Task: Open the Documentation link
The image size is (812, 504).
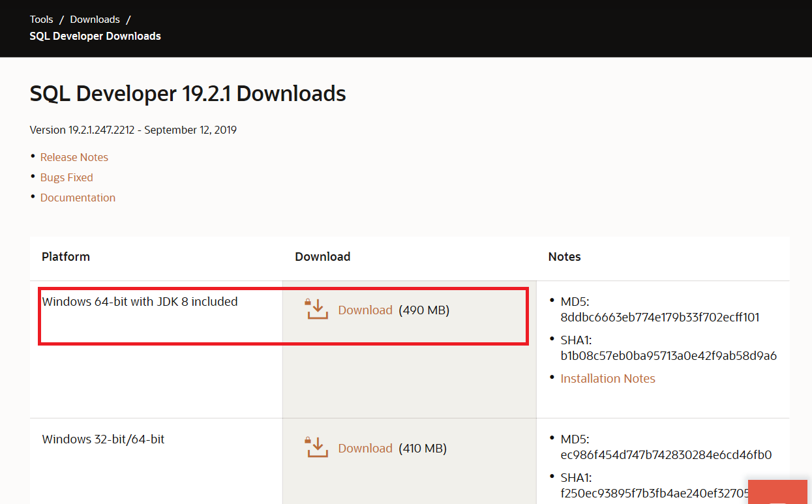Action: click(x=78, y=198)
